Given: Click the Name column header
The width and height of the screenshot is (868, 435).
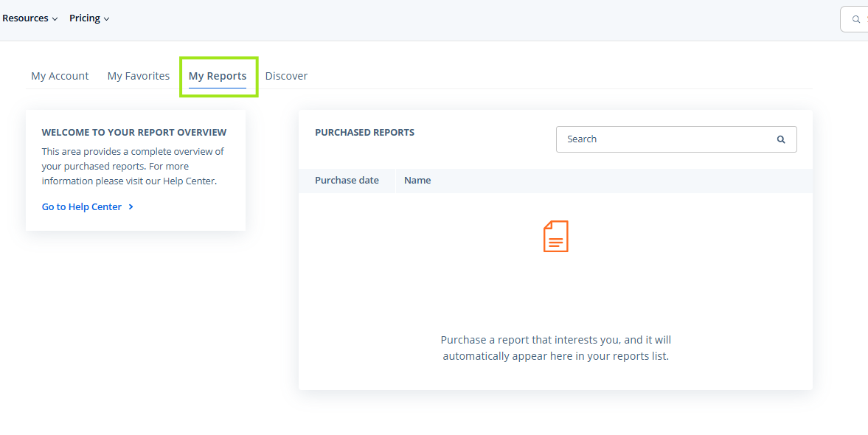Looking at the screenshot, I should 417,181.
